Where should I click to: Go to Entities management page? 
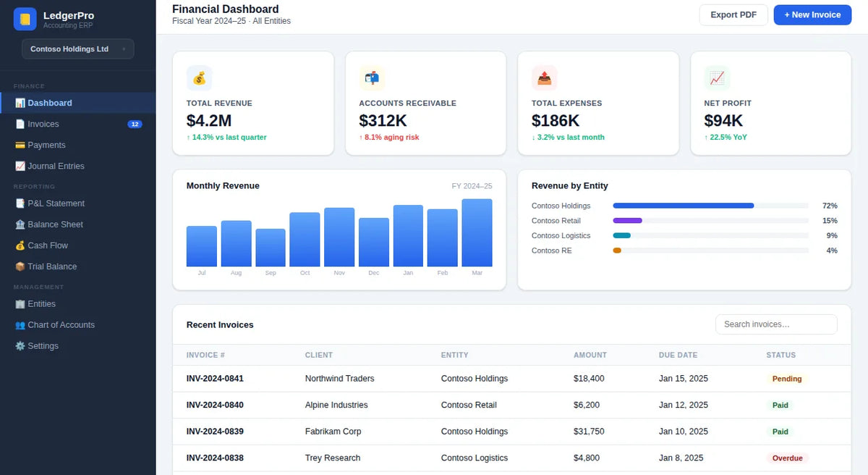(77, 304)
